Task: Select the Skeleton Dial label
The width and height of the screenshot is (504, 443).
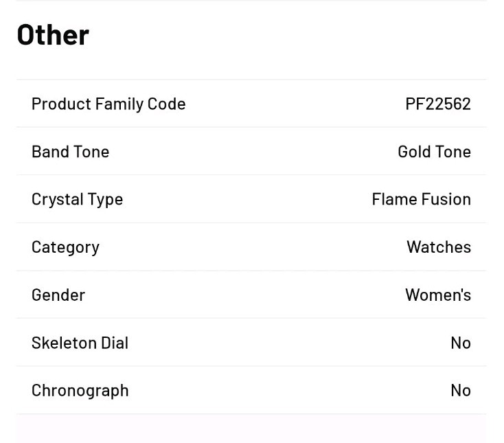Action: 80,343
